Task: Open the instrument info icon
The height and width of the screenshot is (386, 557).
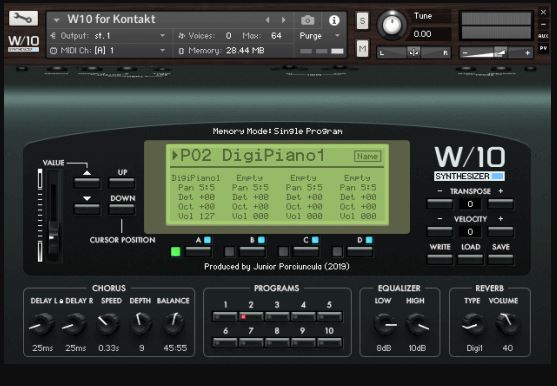Action: (334, 20)
